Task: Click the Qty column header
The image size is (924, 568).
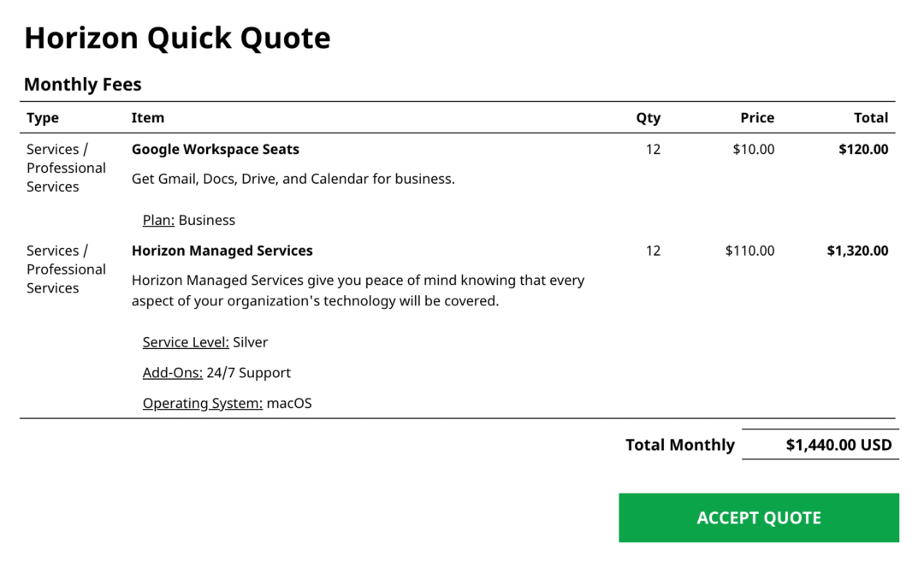Action: coord(649,118)
